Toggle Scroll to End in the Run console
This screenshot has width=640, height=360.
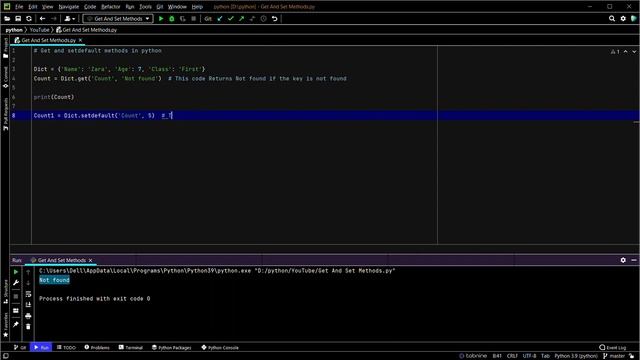[28, 305]
